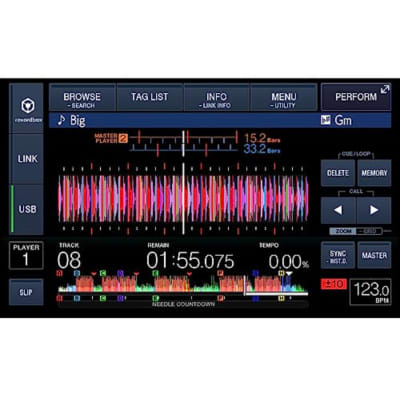
Task: Tap the red memory cue triangle between B and C
Action: point(94,274)
